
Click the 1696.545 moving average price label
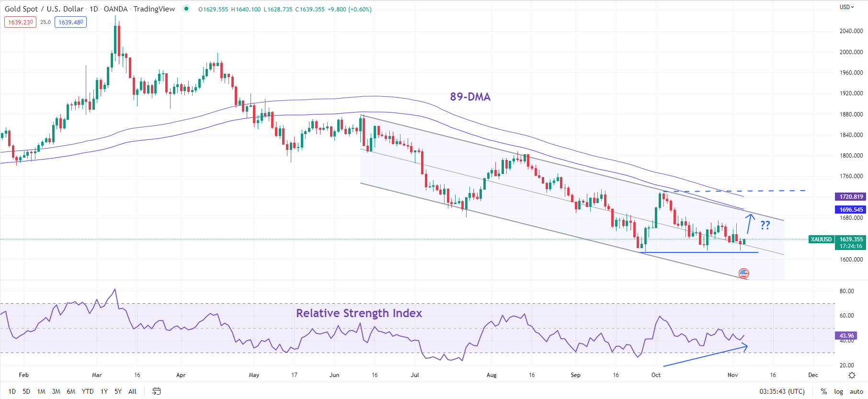tap(851, 209)
